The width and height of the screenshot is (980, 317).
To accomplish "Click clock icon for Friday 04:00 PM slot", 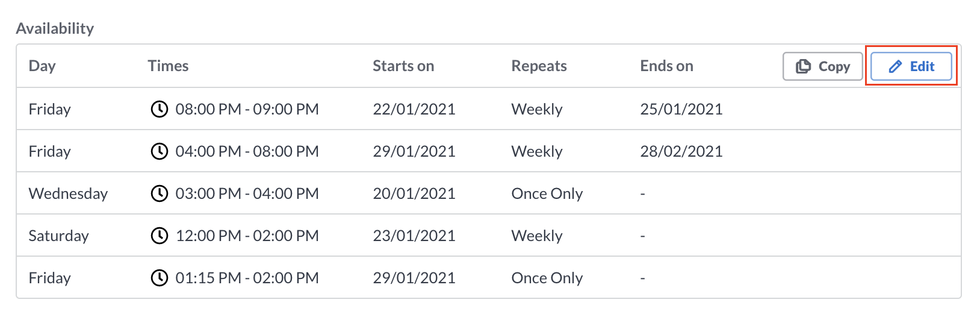I will click(x=159, y=151).
